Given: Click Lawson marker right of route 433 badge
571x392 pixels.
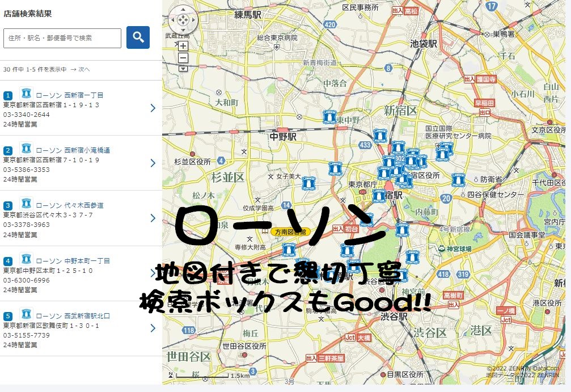Looking at the screenshot, I should point(380,136).
